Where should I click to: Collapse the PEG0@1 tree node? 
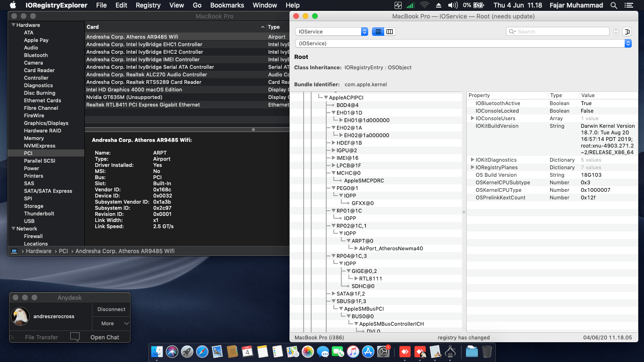(x=333, y=188)
